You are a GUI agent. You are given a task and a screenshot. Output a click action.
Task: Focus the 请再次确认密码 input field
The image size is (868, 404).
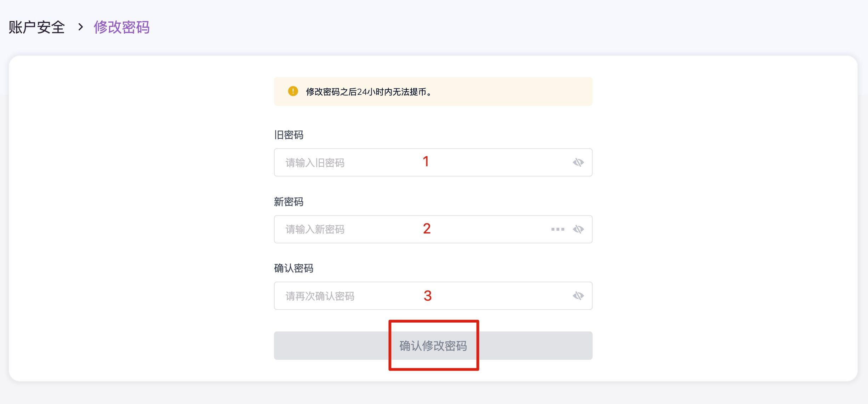(x=354, y=296)
